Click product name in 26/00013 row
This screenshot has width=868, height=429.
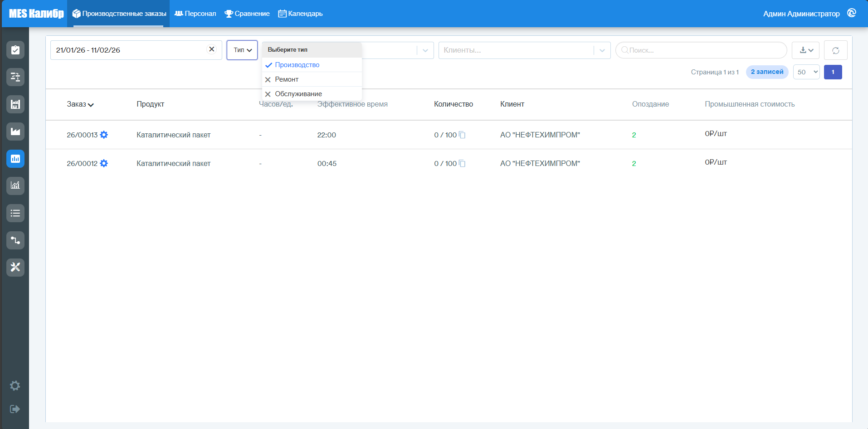pos(174,135)
